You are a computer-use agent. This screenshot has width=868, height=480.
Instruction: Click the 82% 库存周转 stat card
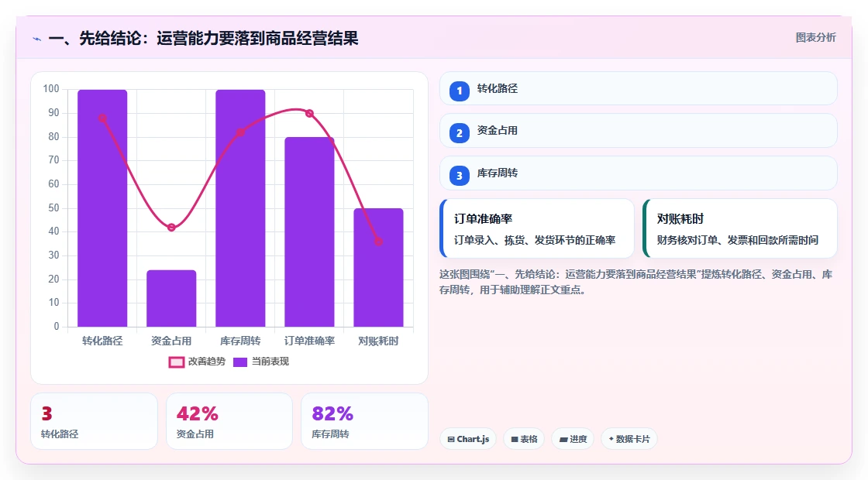coord(365,421)
